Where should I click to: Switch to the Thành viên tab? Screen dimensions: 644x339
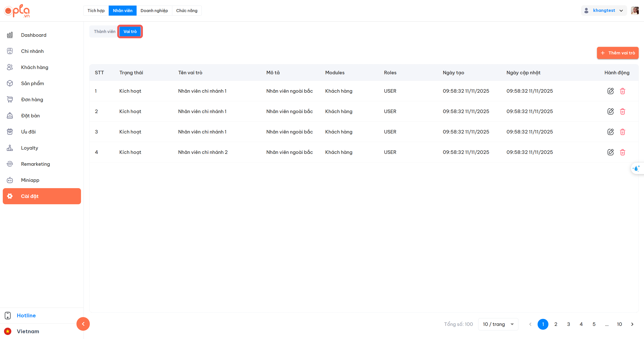click(x=105, y=31)
